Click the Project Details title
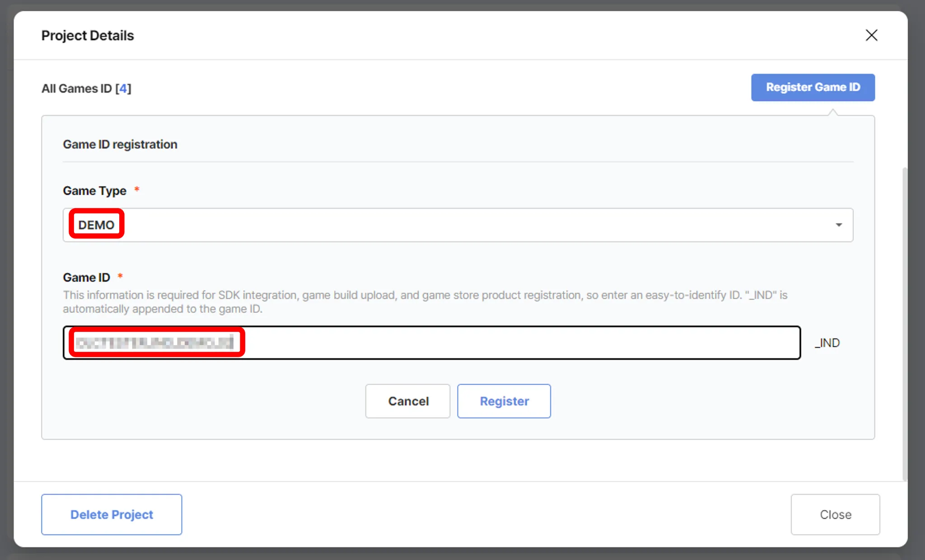The image size is (925, 560). click(88, 36)
